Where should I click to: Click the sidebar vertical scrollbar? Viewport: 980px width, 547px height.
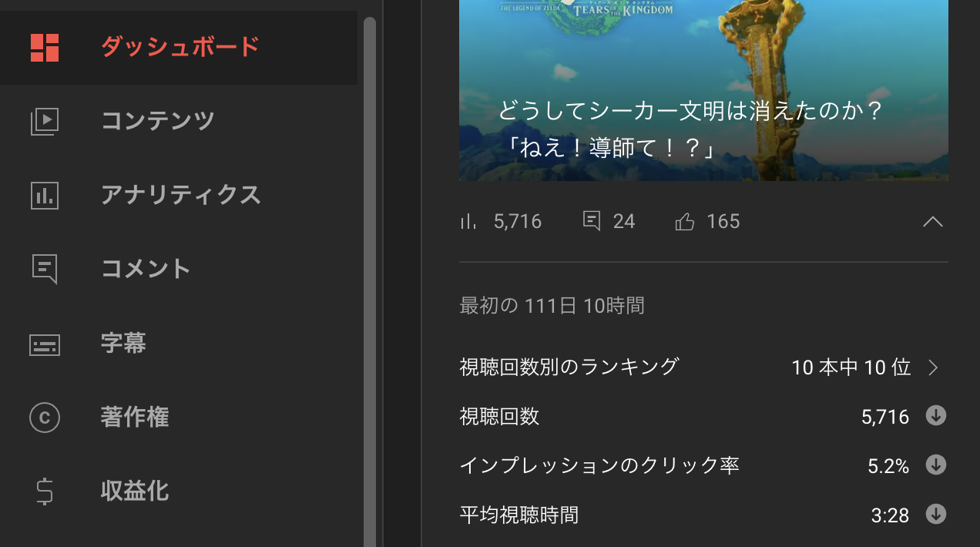pyautogui.click(x=369, y=281)
